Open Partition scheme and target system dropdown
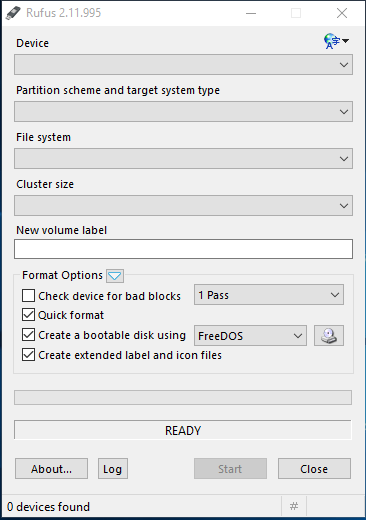 [x=183, y=112]
